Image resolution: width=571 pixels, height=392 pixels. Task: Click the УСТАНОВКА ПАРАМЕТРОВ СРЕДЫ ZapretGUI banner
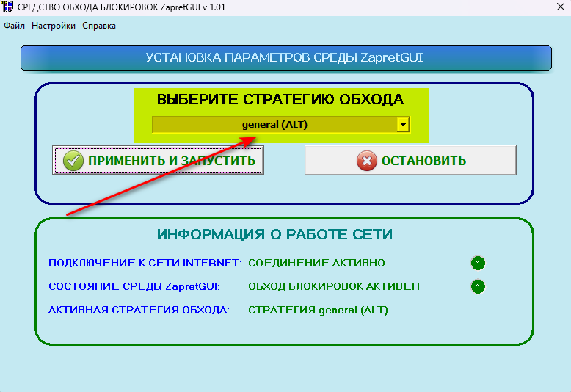point(285,58)
